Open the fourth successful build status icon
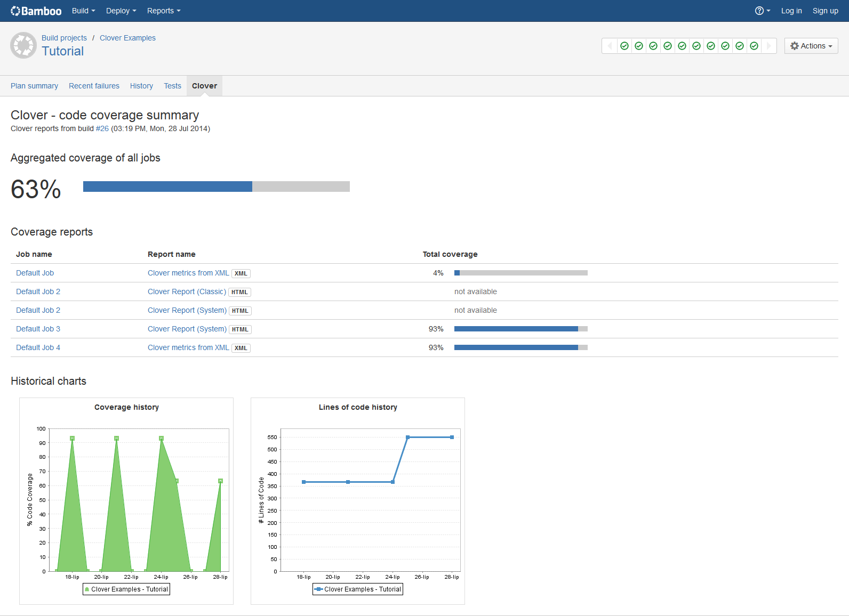This screenshot has height=616, width=849. pyautogui.click(x=668, y=46)
